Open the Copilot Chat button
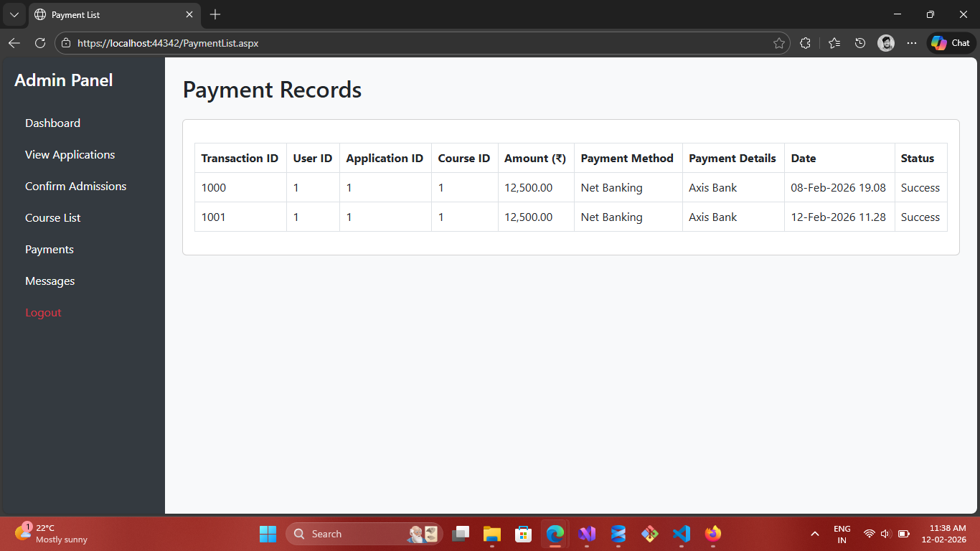This screenshot has width=980, height=551. point(951,43)
